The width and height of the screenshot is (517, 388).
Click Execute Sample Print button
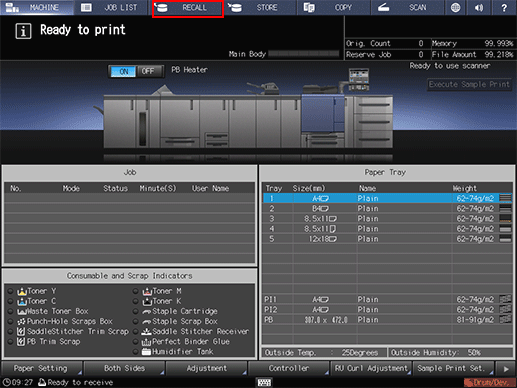(469, 84)
